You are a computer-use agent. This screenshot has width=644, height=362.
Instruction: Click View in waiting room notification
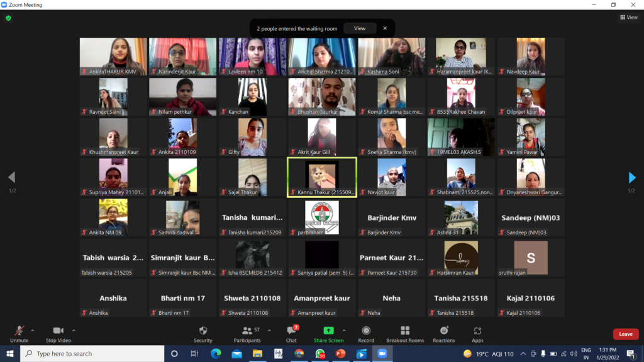tap(359, 28)
